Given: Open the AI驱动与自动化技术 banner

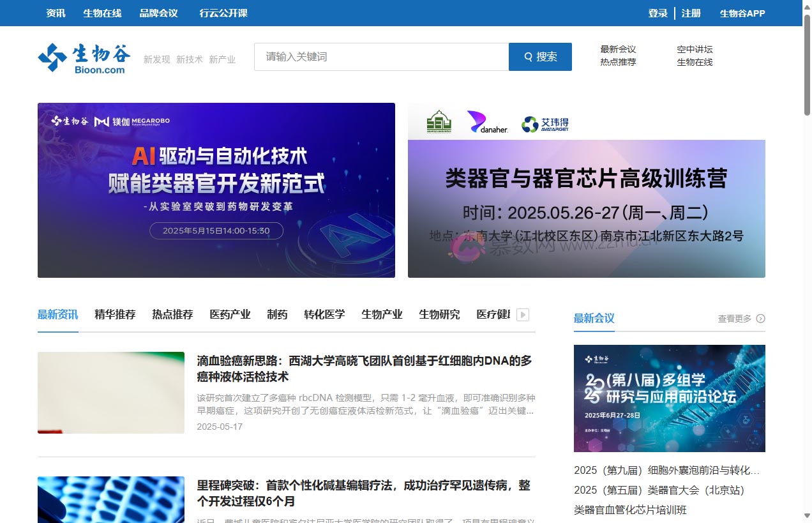Looking at the screenshot, I should pos(216,190).
